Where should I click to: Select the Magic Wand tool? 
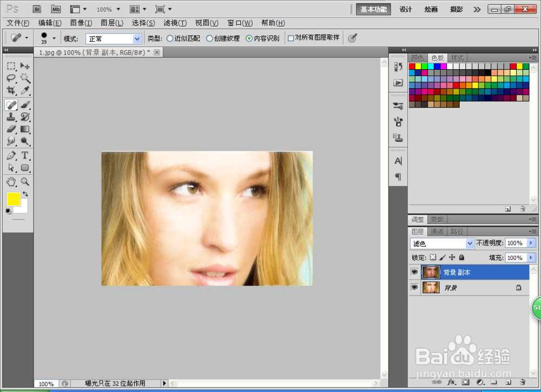click(x=25, y=78)
